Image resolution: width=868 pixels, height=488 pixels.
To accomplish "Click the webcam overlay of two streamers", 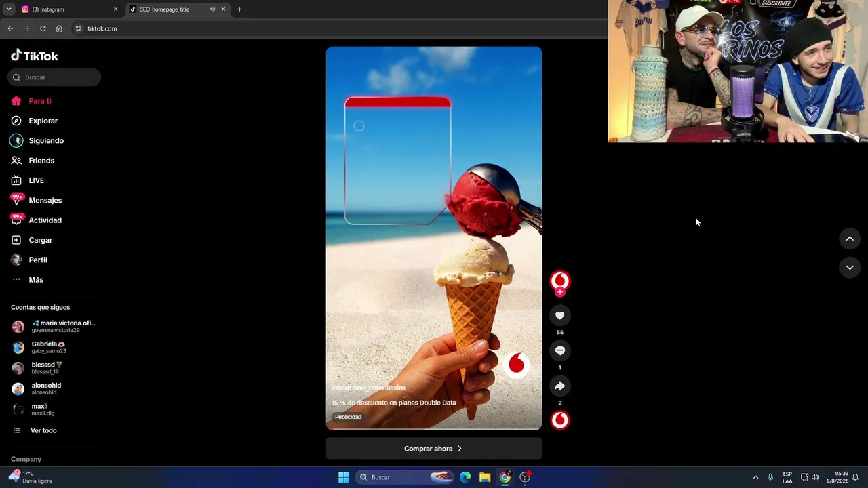I will click(x=738, y=71).
